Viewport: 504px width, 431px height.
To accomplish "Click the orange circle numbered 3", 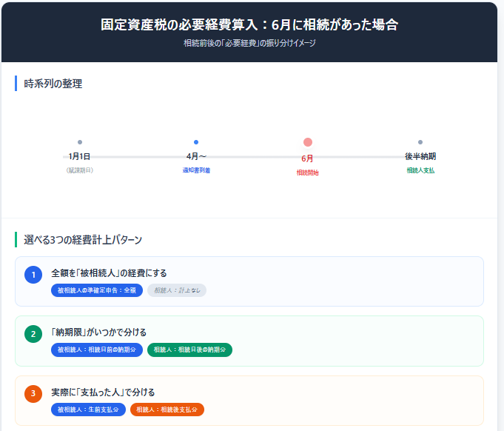I will (x=33, y=393).
